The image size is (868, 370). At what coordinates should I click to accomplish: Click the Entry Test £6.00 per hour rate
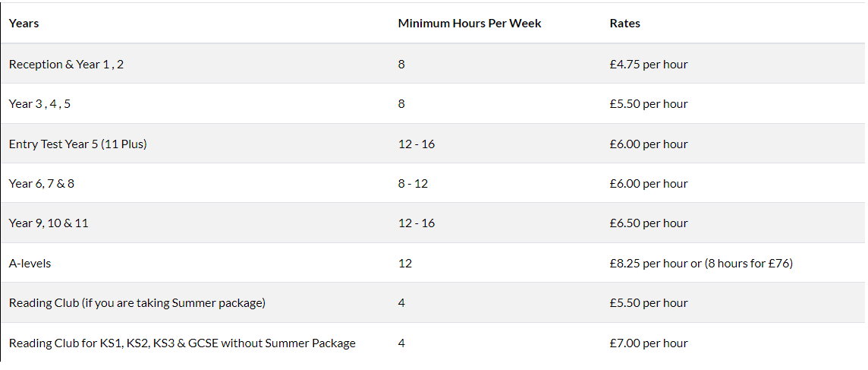[x=648, y=144]
